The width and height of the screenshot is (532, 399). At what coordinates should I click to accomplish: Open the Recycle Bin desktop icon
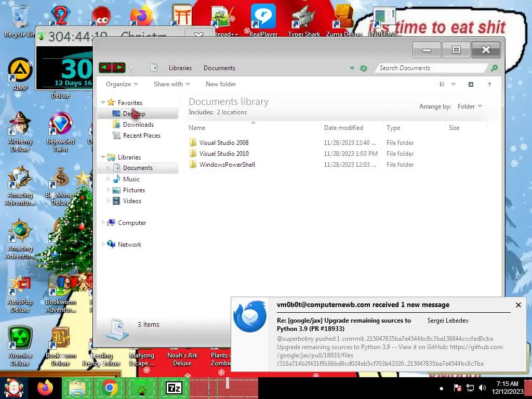(20, 20)
